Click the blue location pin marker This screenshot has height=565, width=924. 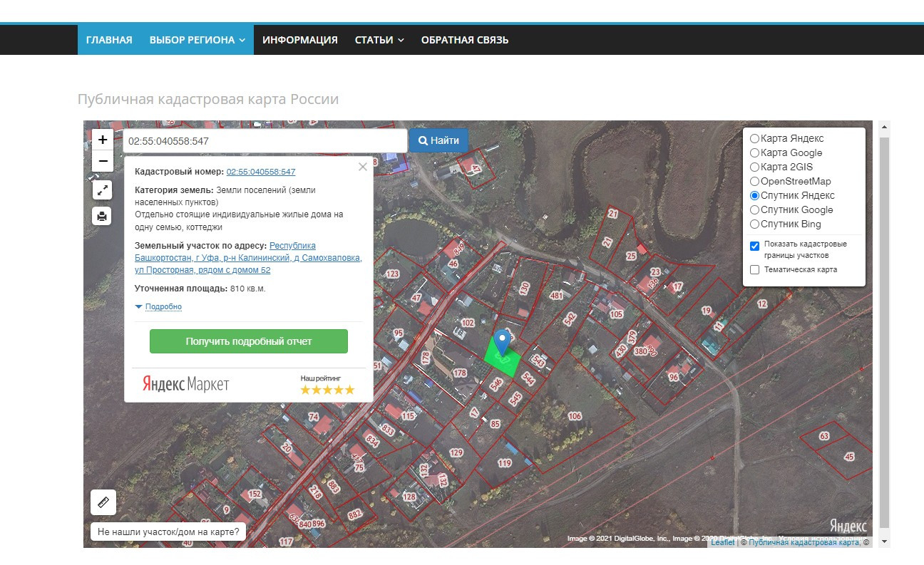503,343
